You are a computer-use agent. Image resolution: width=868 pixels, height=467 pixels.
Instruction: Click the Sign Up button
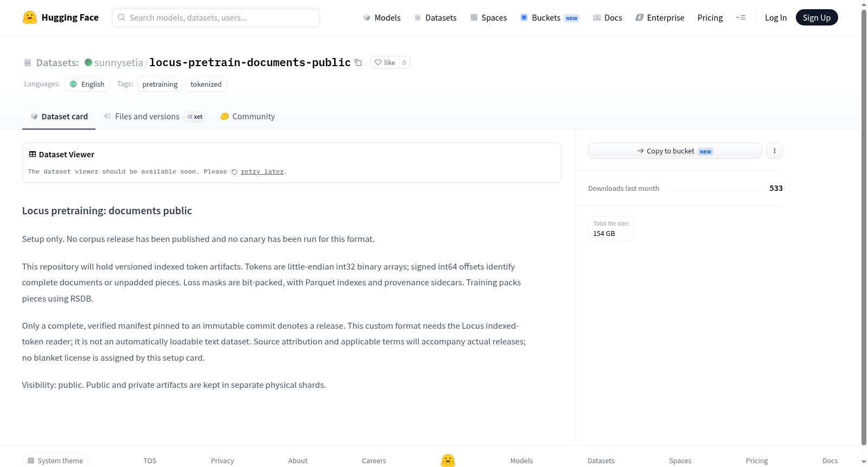816,17
